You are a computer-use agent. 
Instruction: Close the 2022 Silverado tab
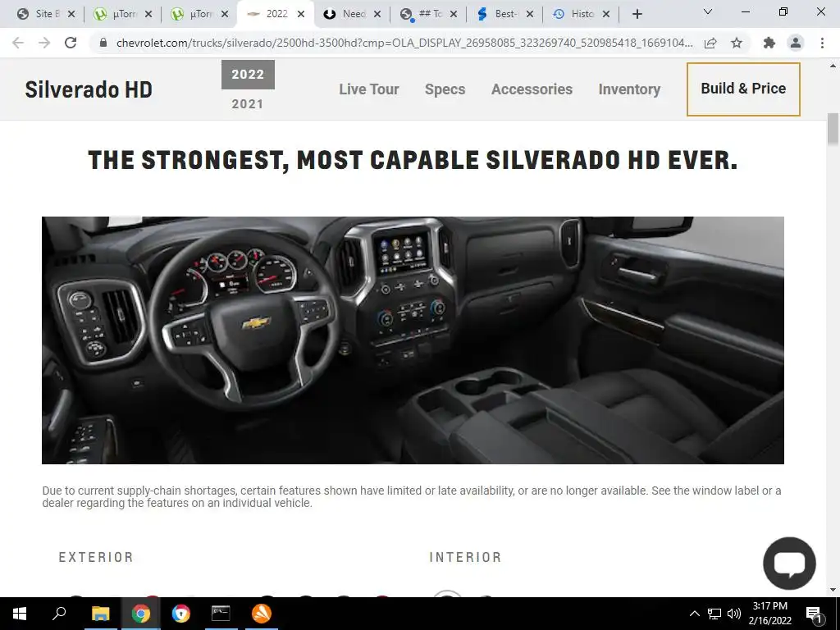[x=301, y=14]
